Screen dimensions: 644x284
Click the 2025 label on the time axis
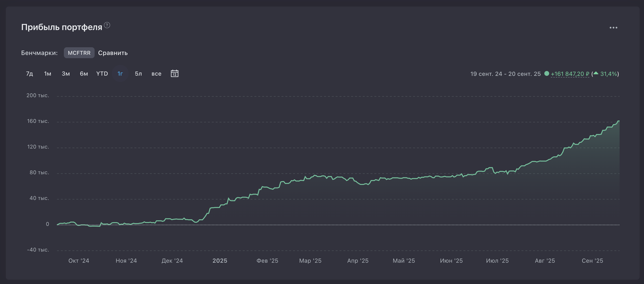[220, 261]
